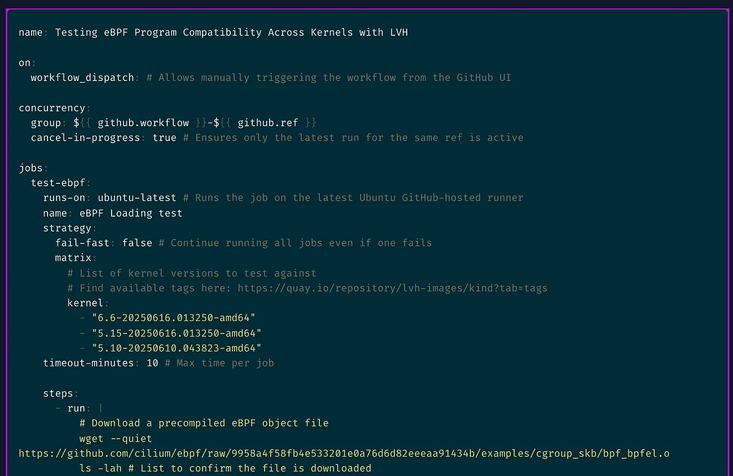Click the 'steps' key
Image resolution: width=733 pixels, height=476 pixels.
[x=58, y=393]
